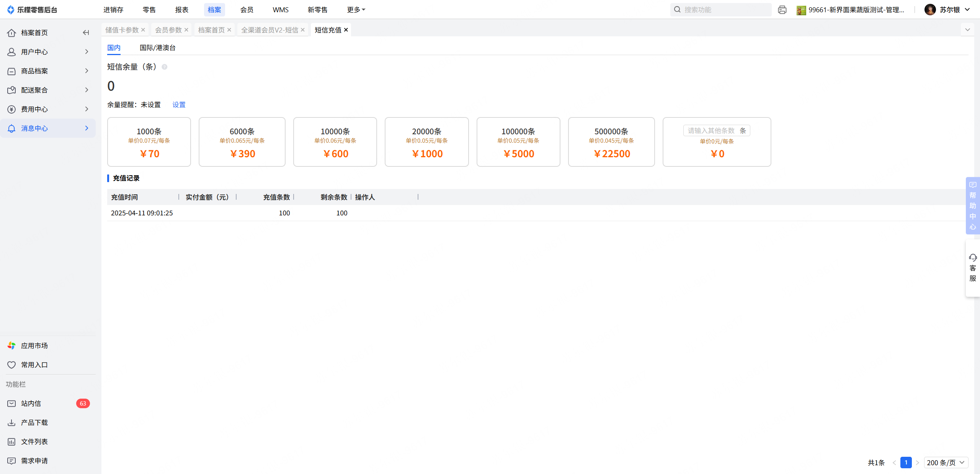Open 产品下载 download entry
This screenshot has width=980, height=474.
click(x=34, y=422)
